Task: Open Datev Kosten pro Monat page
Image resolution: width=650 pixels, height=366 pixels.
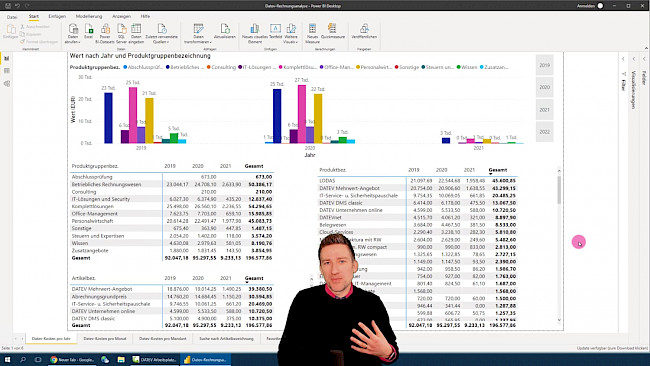Action: (x=105, y=339)
